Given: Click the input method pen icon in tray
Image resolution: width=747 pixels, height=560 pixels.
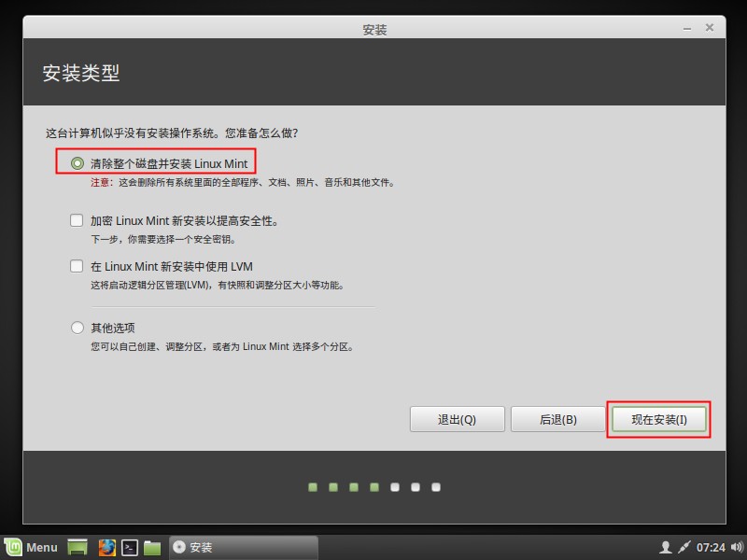Looking at the screenshot, I should [x=684, y=547].
